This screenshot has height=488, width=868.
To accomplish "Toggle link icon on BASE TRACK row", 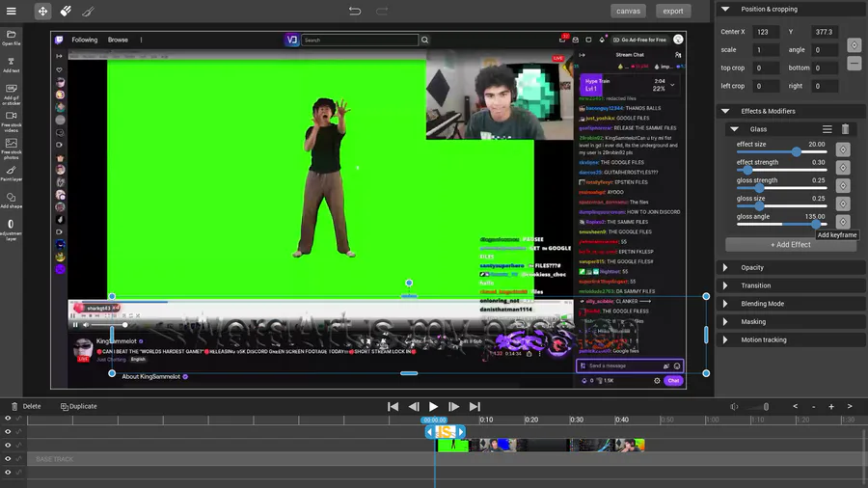I will click(x=19, y=459).
